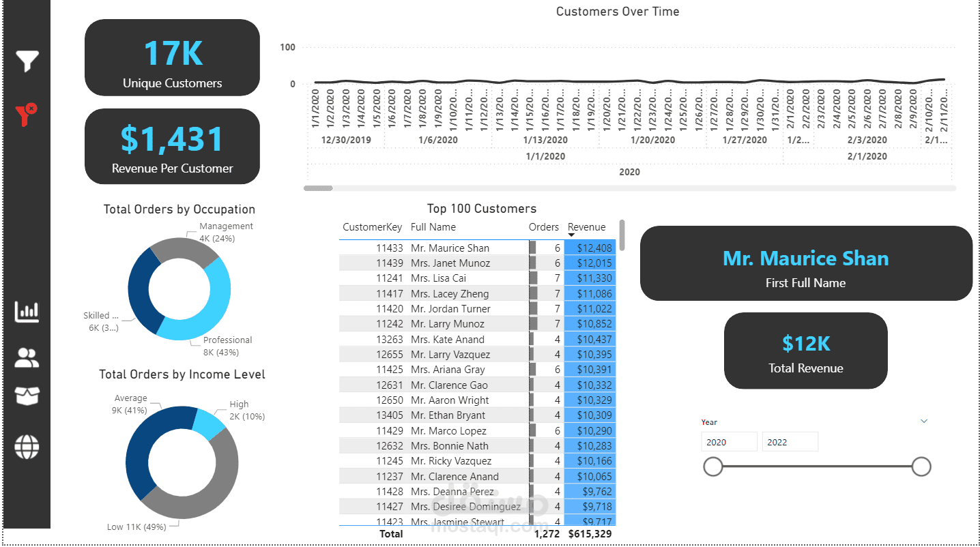The width and height of the screenshot is (980, 547).
Task: Click the Mr. Maurice Shan name card
Action: [806, 263]
